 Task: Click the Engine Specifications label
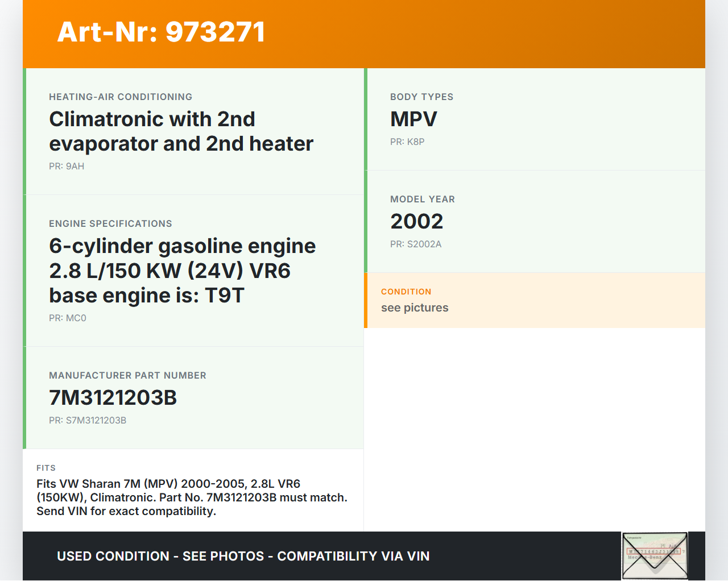110,223
